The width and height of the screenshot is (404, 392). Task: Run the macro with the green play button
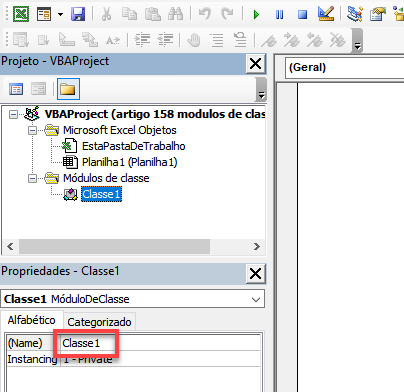(256, 14)
